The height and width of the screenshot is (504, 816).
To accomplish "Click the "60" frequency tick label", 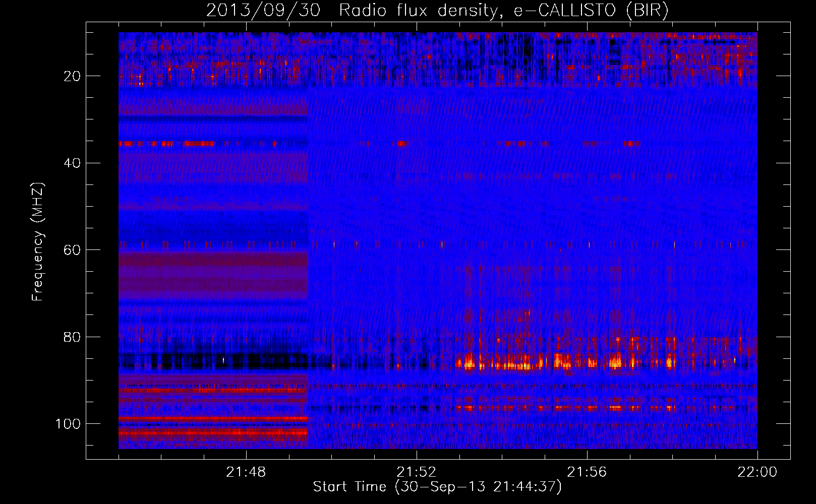I will pyautogui.click(x=72, y=250).
